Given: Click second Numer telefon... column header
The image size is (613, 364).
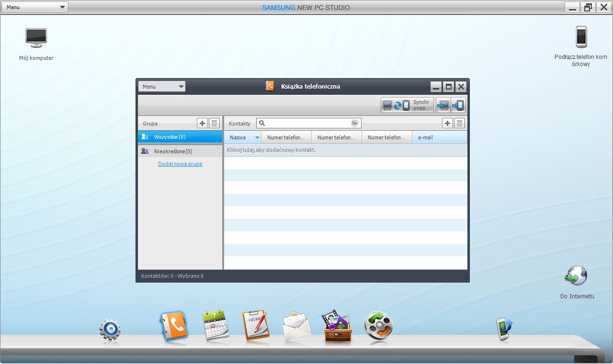Looking at the screenshot, I should 337,137.
